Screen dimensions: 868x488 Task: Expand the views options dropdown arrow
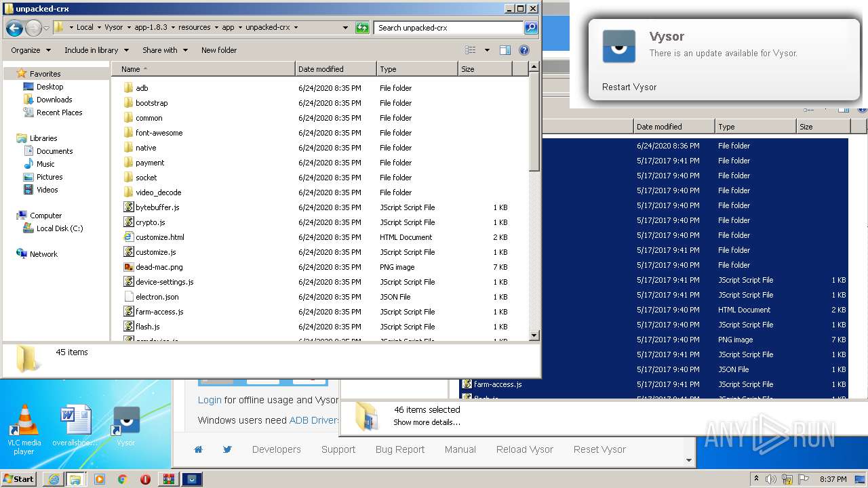tap(486, 50)
